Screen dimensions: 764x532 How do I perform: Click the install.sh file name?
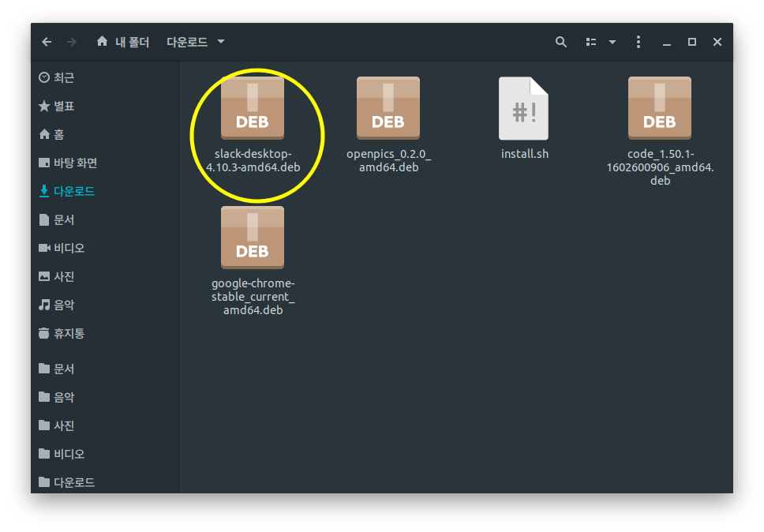coord(525,154)
